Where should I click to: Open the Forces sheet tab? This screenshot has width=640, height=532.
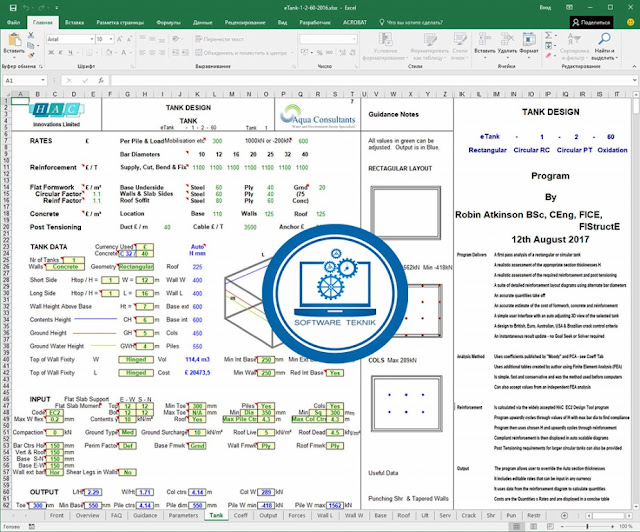point(297,516)
